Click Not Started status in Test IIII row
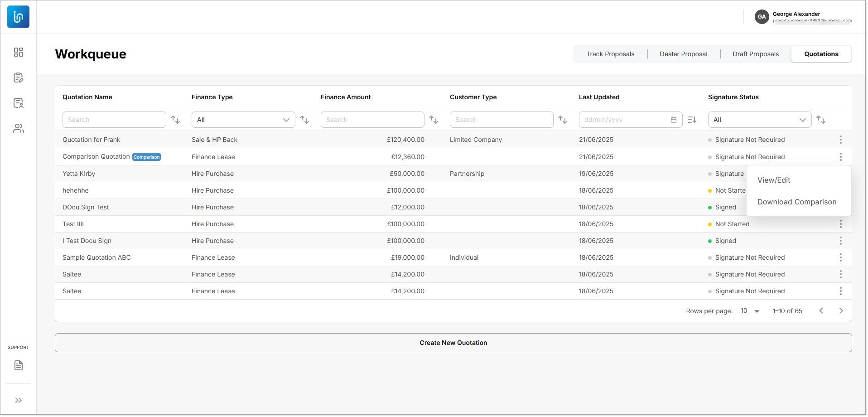Screen dimensions: 868x417 point(732,224)
